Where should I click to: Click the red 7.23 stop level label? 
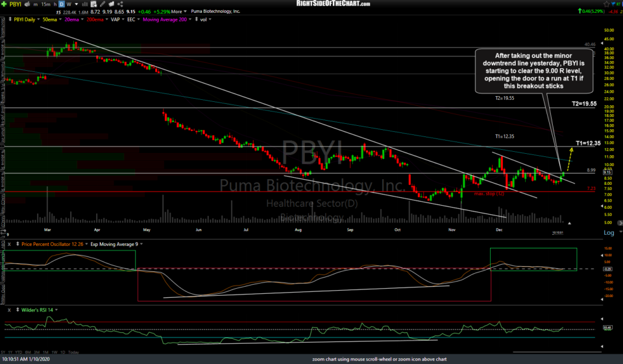591,188
